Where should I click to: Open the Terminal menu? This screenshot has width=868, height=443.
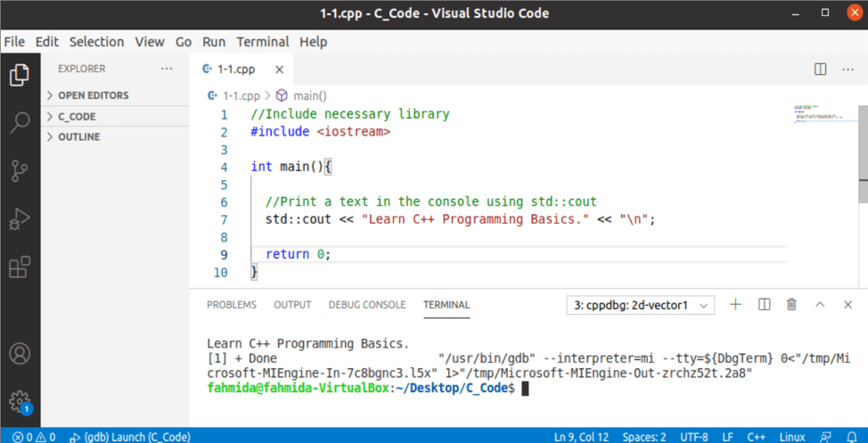[x=263, y=42]
